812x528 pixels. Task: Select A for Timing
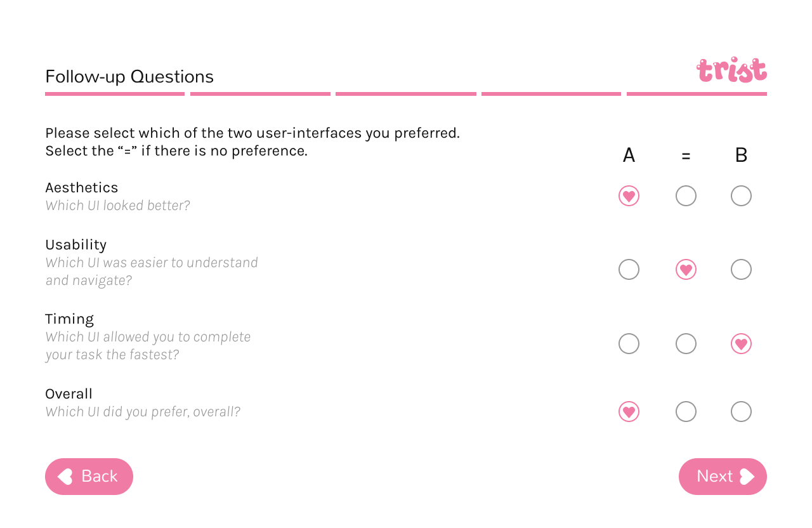point(629,344)
